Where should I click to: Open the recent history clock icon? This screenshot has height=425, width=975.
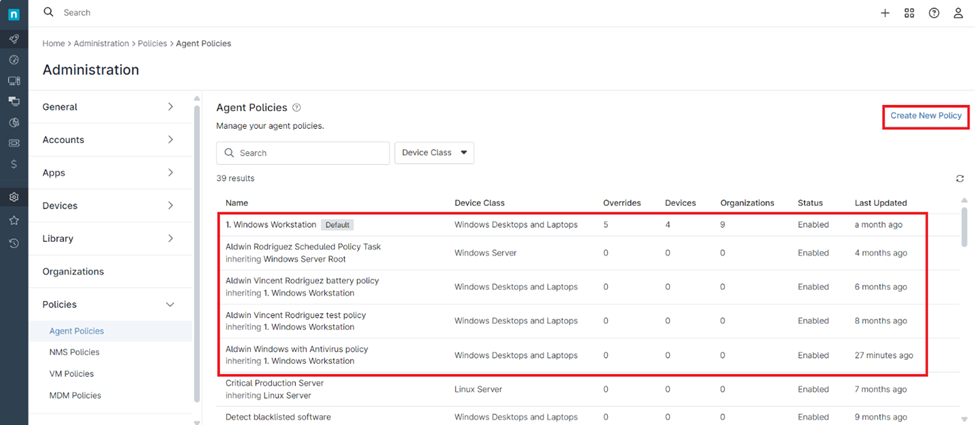14,243
